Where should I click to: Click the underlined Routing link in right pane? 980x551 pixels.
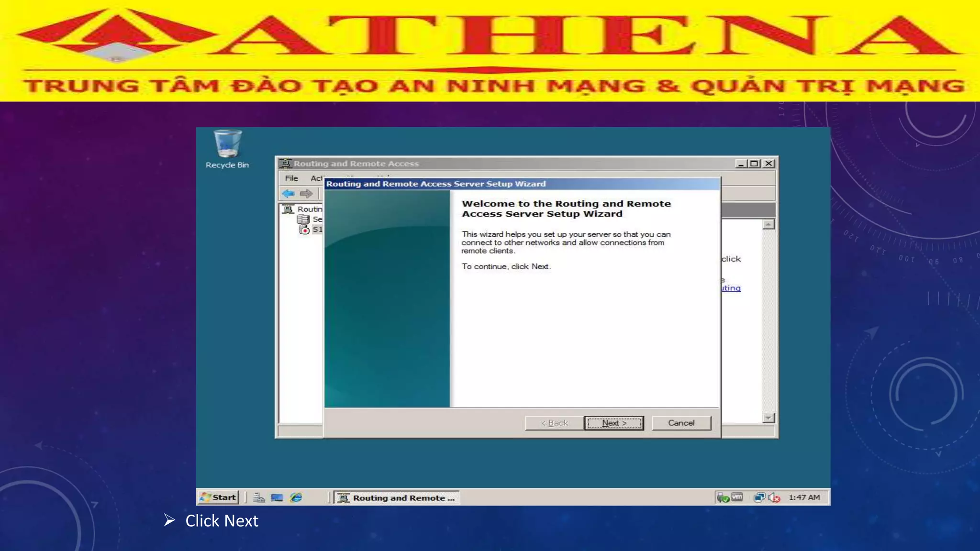[x=731, y=288]
